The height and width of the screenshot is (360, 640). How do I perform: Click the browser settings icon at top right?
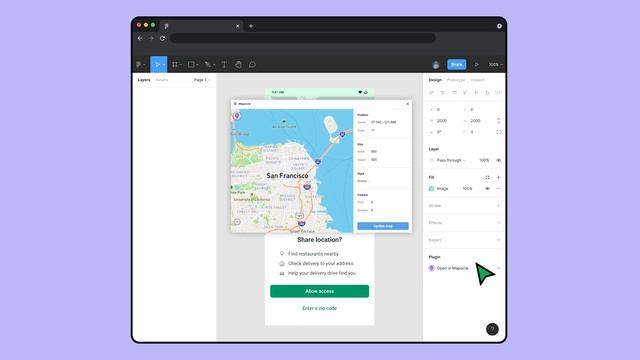click(499, 26)
